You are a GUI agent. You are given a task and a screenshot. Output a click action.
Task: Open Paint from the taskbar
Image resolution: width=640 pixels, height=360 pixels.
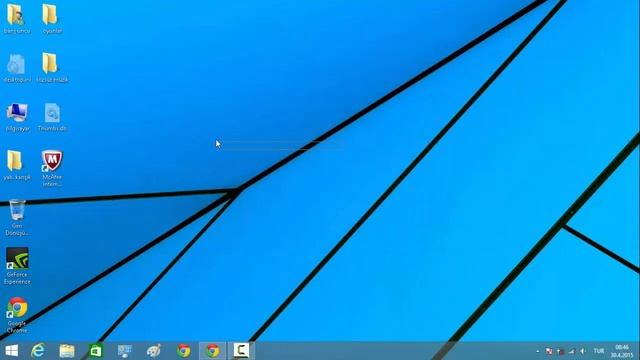(x=154, y=351)
